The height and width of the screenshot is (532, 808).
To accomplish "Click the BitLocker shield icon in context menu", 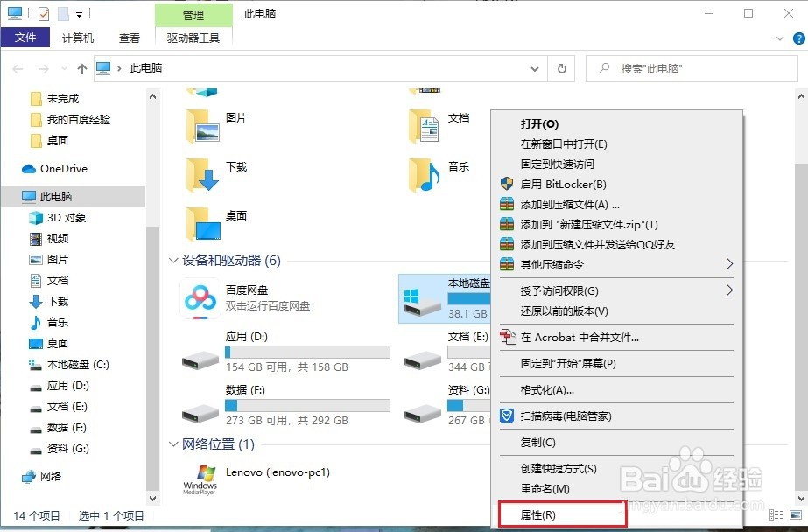I will pos(506,184).
